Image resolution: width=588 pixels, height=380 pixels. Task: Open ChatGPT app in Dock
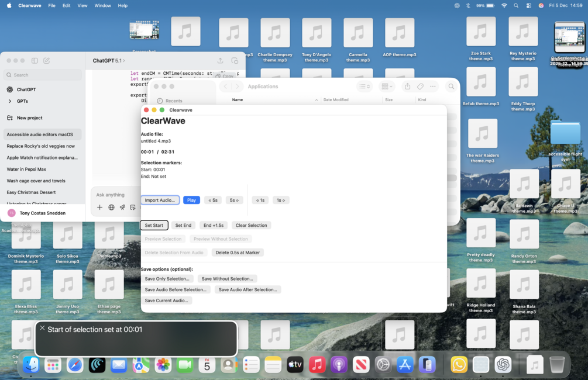pyautogui.click(x=503, y=364)
